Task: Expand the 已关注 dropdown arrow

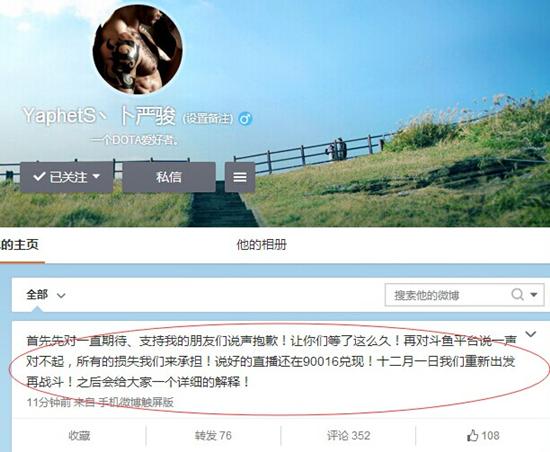Action: (96, 176)
